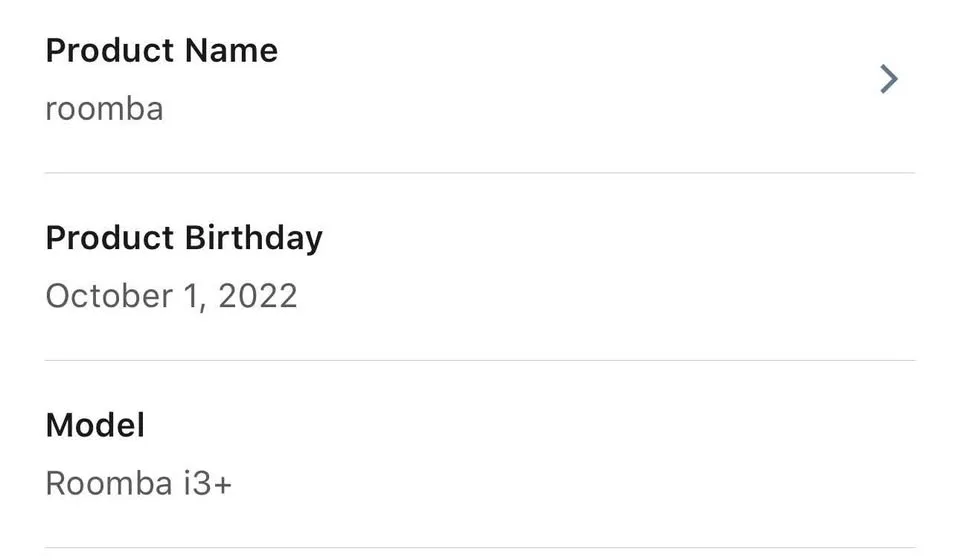Tap the empty space right of Roomba i3+
This screenshot has height=560, width=960.
[580, 484]
